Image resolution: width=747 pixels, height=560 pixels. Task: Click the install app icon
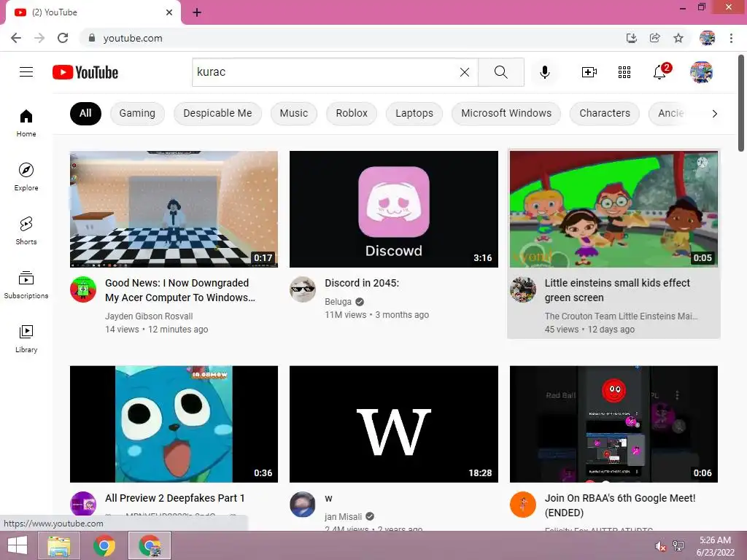click(x=632, y=38)
